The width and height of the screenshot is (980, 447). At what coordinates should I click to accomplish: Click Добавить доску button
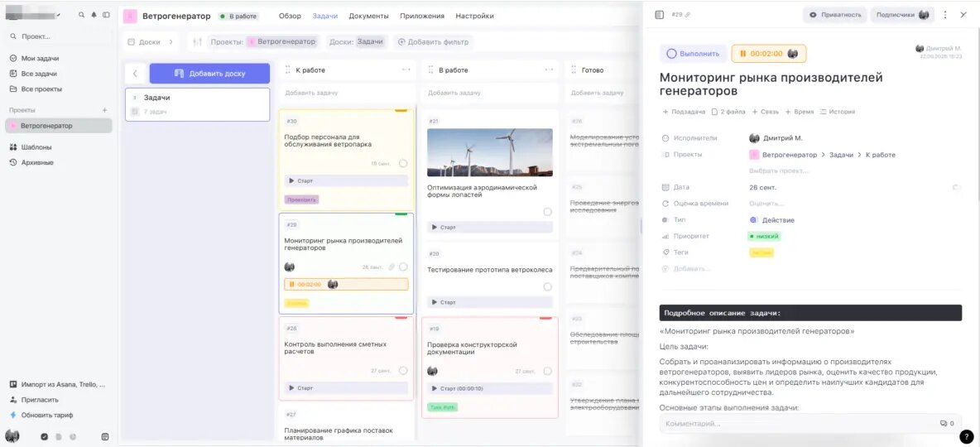209,73
